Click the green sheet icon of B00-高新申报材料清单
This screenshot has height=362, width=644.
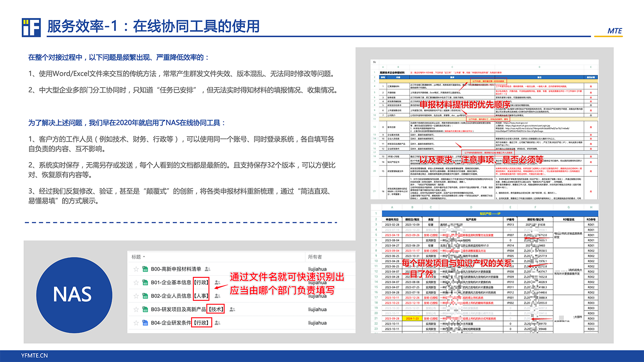(145, 269)
